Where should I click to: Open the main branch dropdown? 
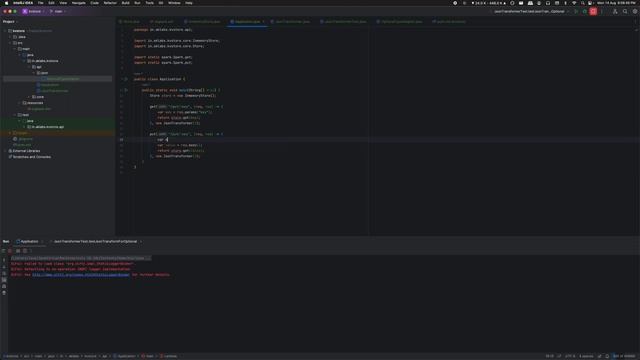(x=58, y=11)
